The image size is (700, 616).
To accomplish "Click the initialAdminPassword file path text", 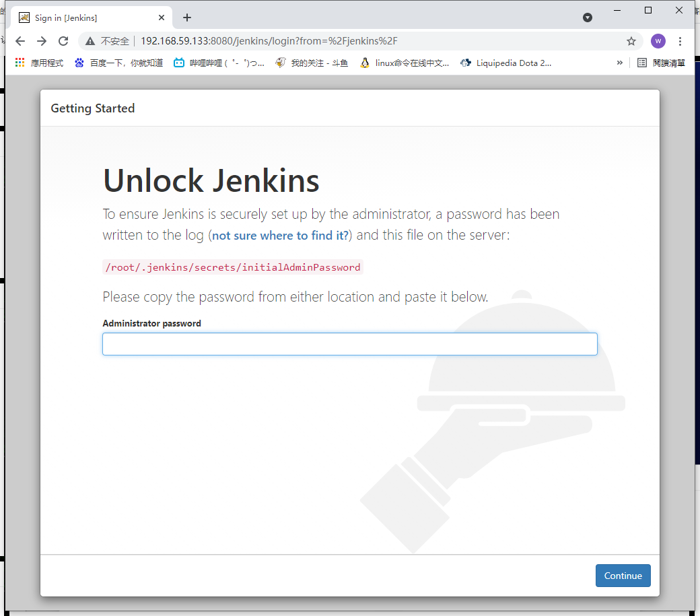I will [233, 267].
